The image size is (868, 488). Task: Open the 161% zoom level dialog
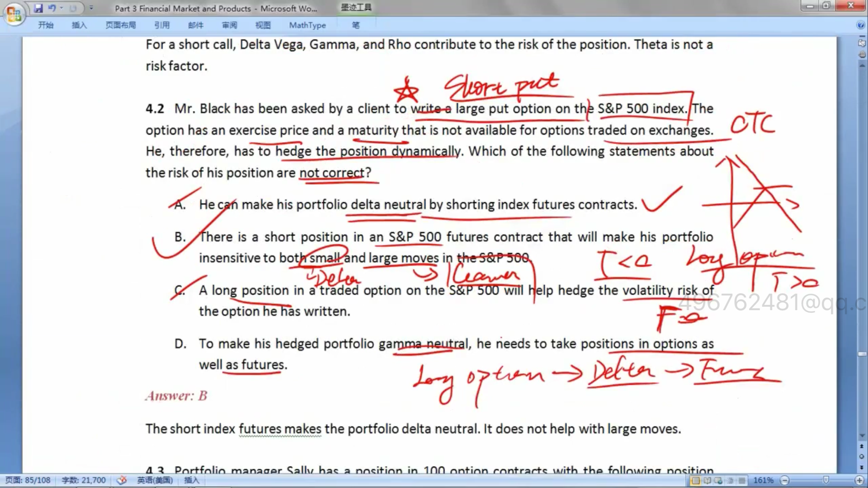(x=763, y=480)
